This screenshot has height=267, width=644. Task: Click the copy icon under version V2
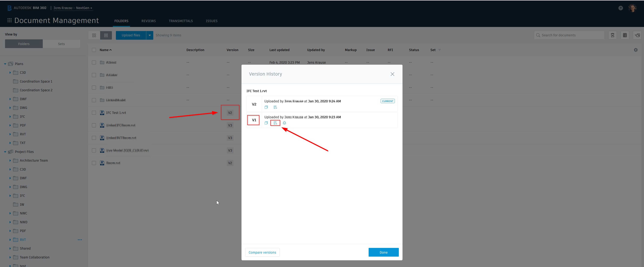click(266, 107)
